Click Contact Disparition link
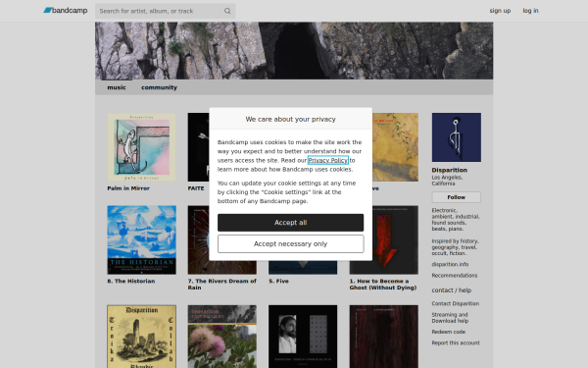This screenshot has width=588, height=368. (456, 303)
